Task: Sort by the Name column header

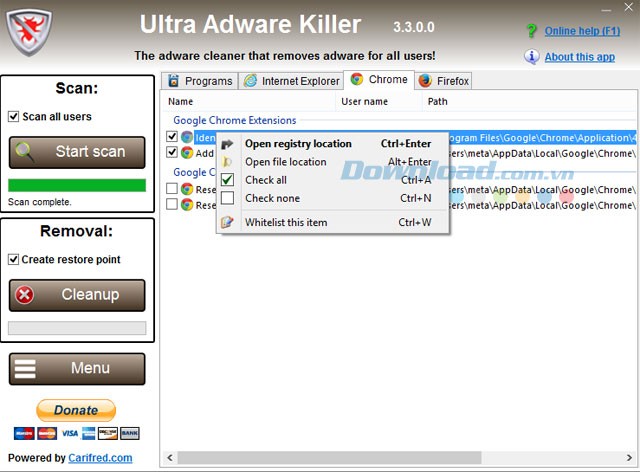Action: click(x=250, y=101)
